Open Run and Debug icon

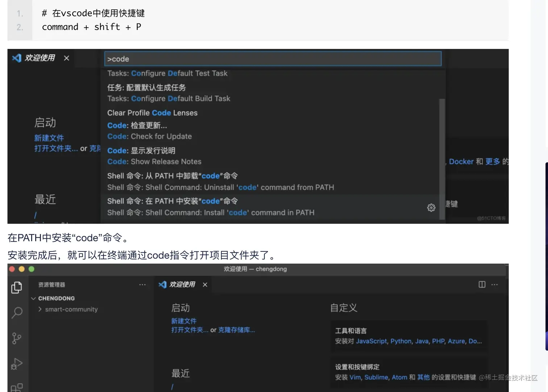[x=17, y=364]
